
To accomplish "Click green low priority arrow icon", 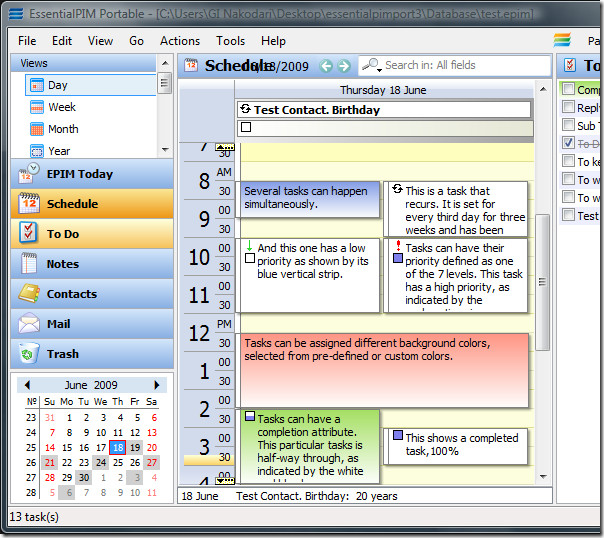I will tap(249, 245).
